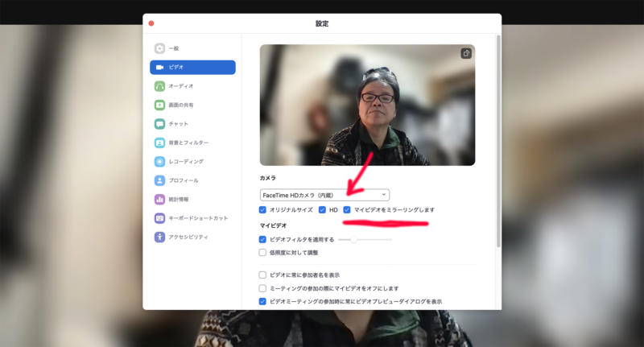Enable ビデオに常に参加者名を表示 checkbox
The width and height of the screenshot is (644, 347).
point(262,275)
